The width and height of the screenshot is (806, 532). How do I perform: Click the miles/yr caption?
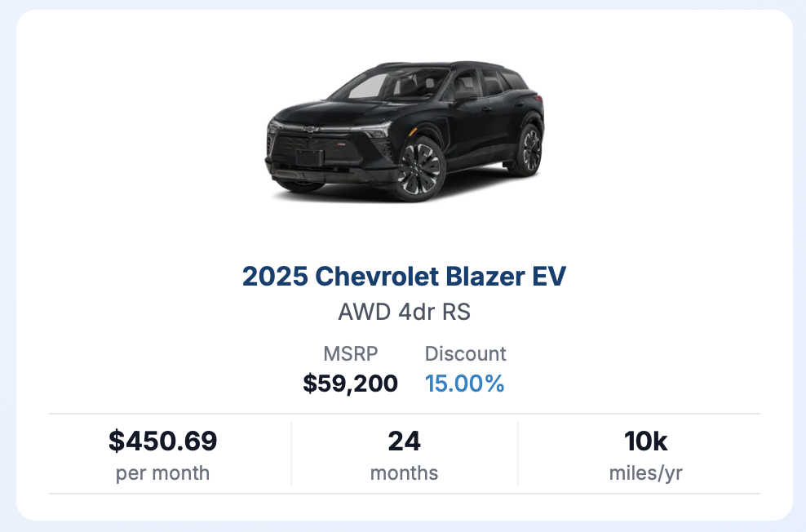645,473
